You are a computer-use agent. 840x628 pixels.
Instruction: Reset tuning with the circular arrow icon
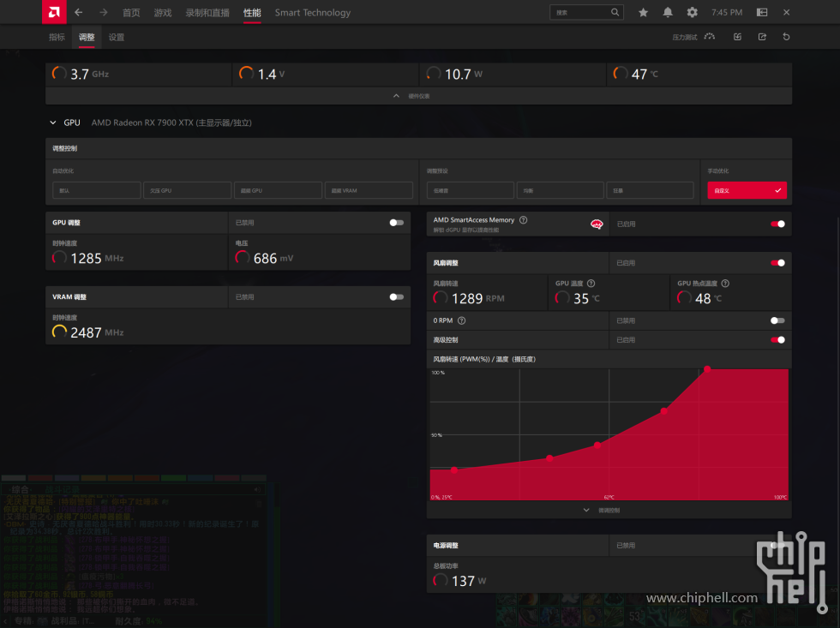pos(787,37)
